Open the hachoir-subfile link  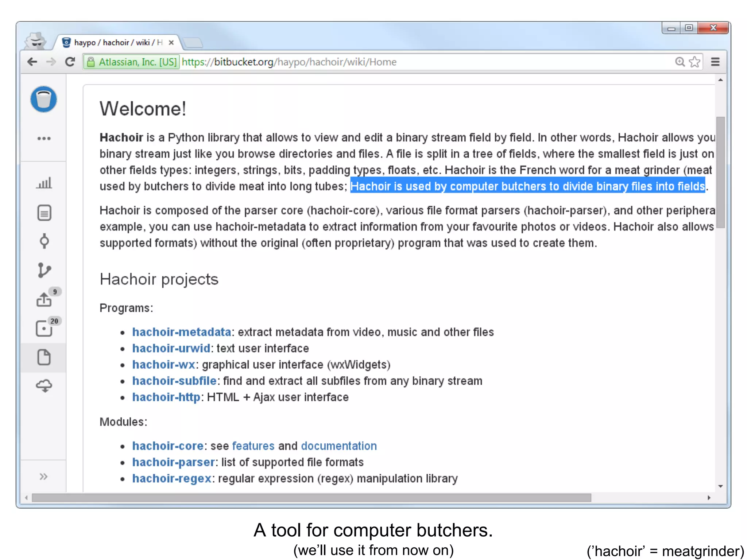[174, 381]
